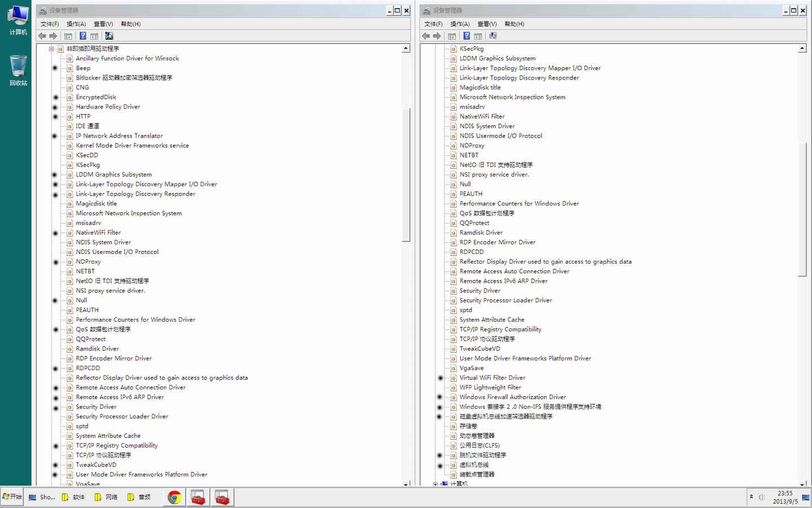Viewport: 812px width, 508px height.
Task: Click the action pane icon in left window toolbar
Action: pos(94,36)
